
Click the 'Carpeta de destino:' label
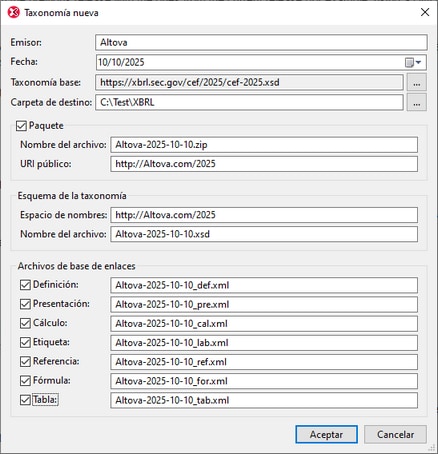coord(51,102)
